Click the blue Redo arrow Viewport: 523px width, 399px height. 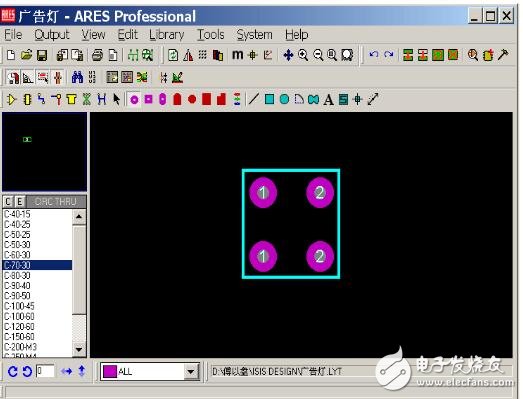[x=389, y=54]
